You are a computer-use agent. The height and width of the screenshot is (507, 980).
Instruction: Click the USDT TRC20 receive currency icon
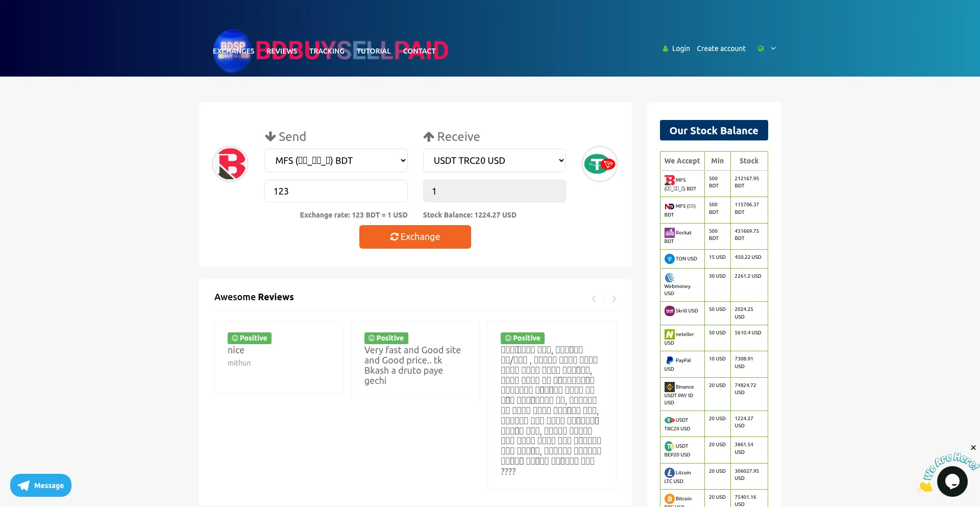click(x=600, y=164)
